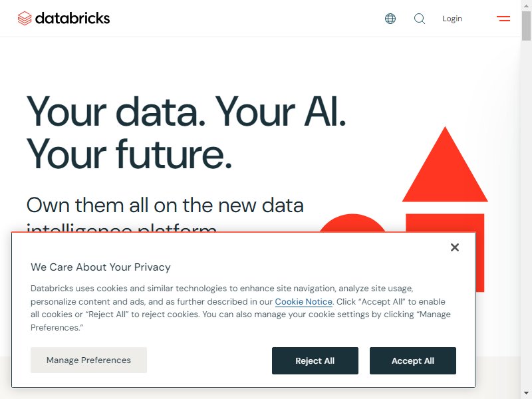Click the Databricks stacked-layers logo icon

(25, 19)
